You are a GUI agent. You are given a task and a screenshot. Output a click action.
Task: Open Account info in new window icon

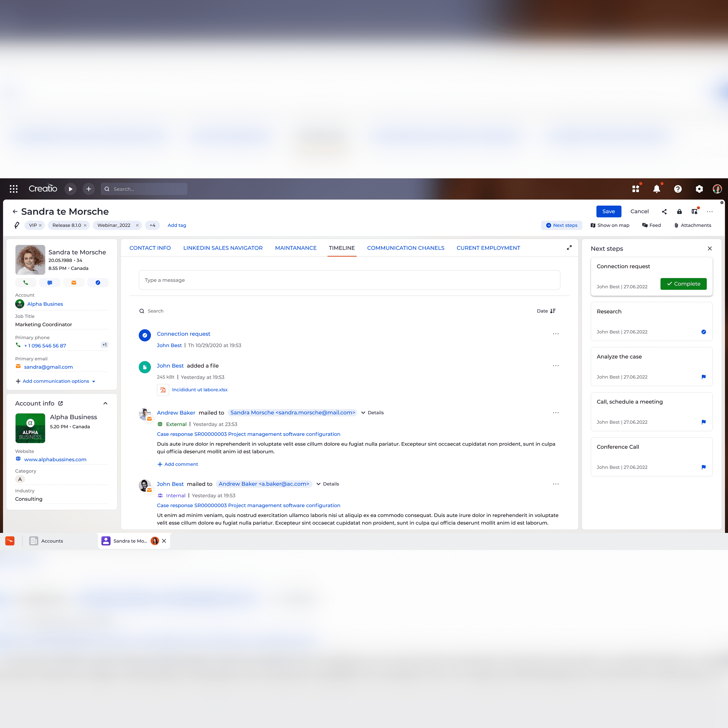(x=61, y=403)
